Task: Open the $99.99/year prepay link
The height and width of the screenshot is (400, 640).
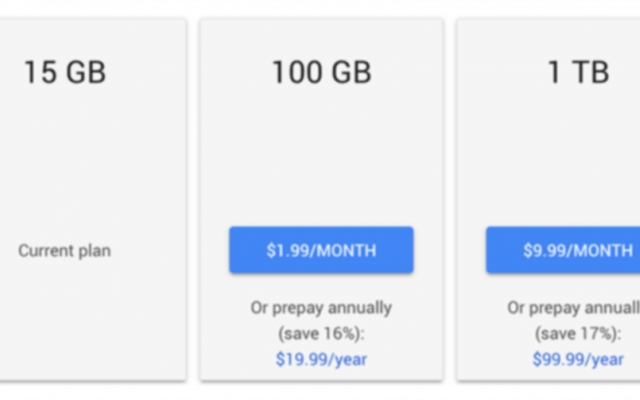Action: pyautogui.click(x=578, y=360)
